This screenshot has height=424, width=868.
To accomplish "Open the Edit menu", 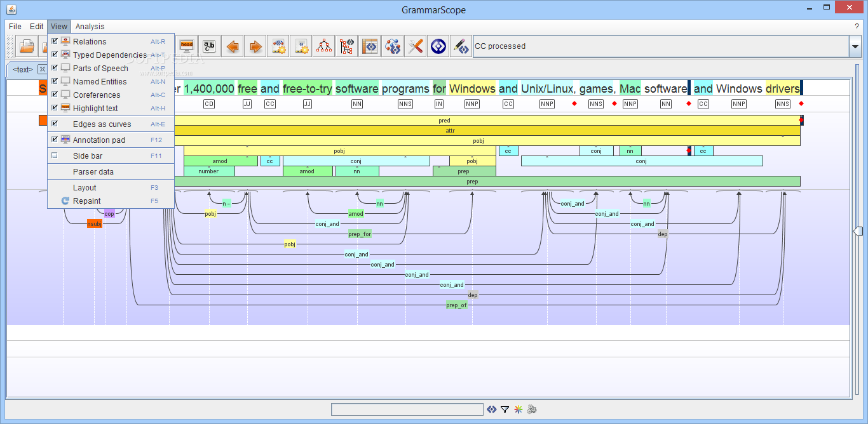I will click(x=36, y=27).
